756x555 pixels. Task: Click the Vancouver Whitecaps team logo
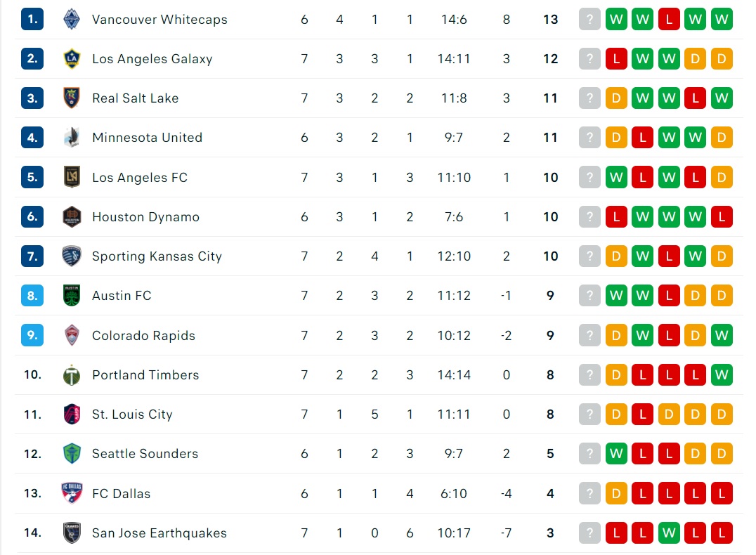[72, 19]
